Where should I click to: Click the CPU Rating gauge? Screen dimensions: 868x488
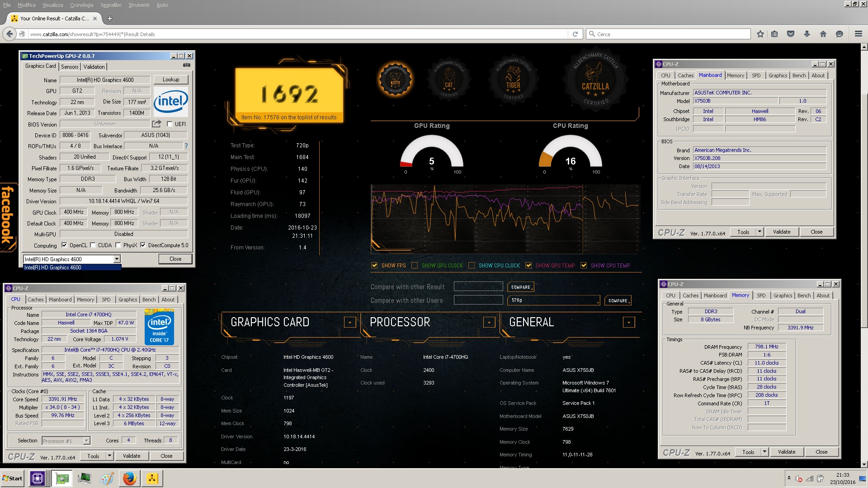[571, 154]
